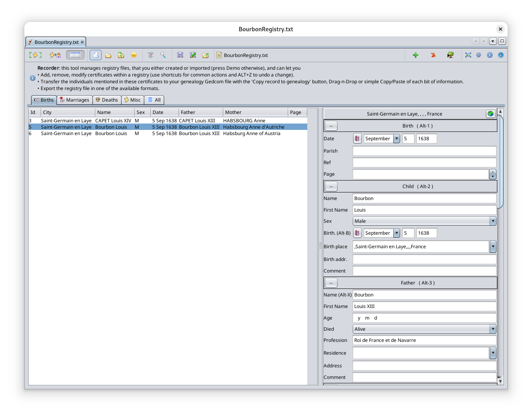Image resolution: width=532 pixels, height=416 pixels.
Task: Create a new registry file
Action: pos(96,55)
